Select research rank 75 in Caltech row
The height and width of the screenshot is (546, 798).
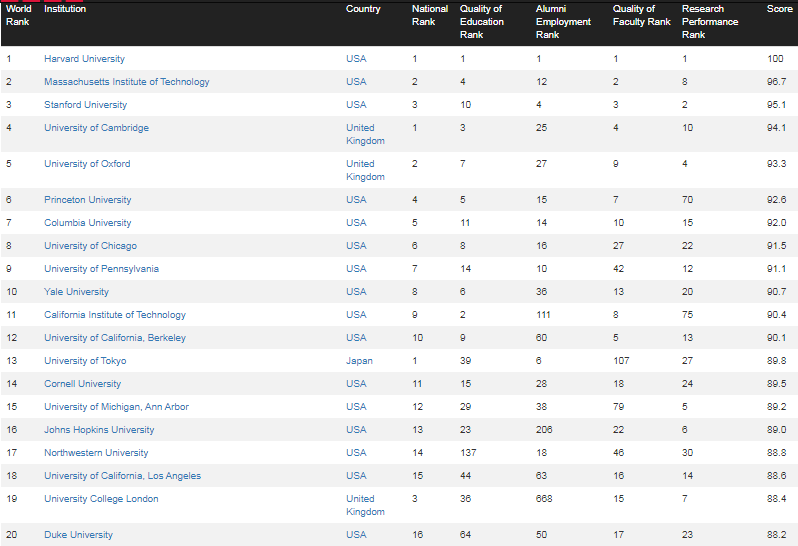click(x=687, y=314)
